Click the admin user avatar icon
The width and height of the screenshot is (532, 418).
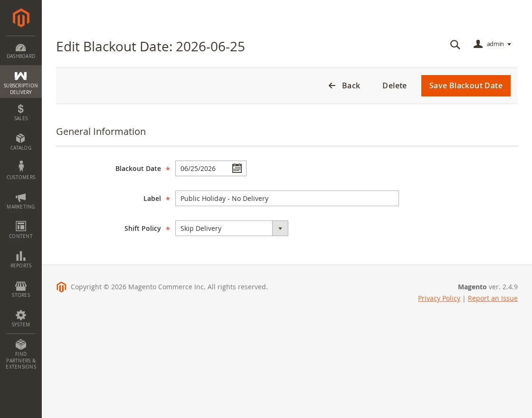coord(478,44)
